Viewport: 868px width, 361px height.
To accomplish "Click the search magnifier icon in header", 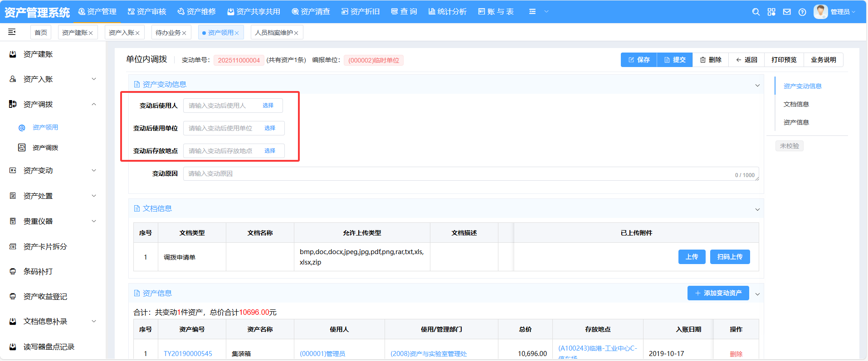I will (x=756, y=12).
